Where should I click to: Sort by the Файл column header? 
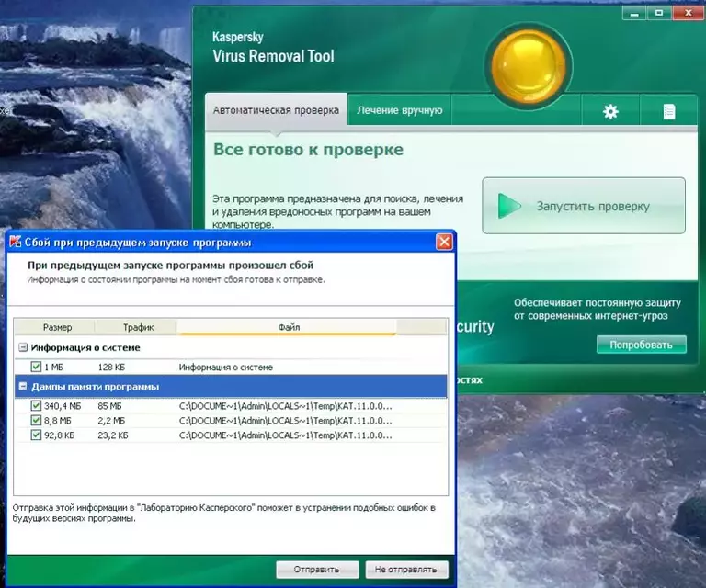pyautogui.click(x=287, y=327)
